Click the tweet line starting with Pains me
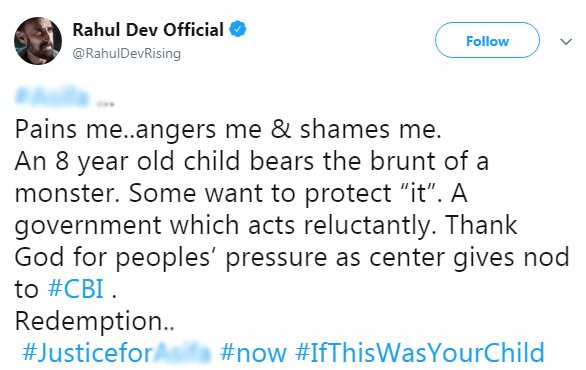 pyautogui.click(x=228, y=129)
